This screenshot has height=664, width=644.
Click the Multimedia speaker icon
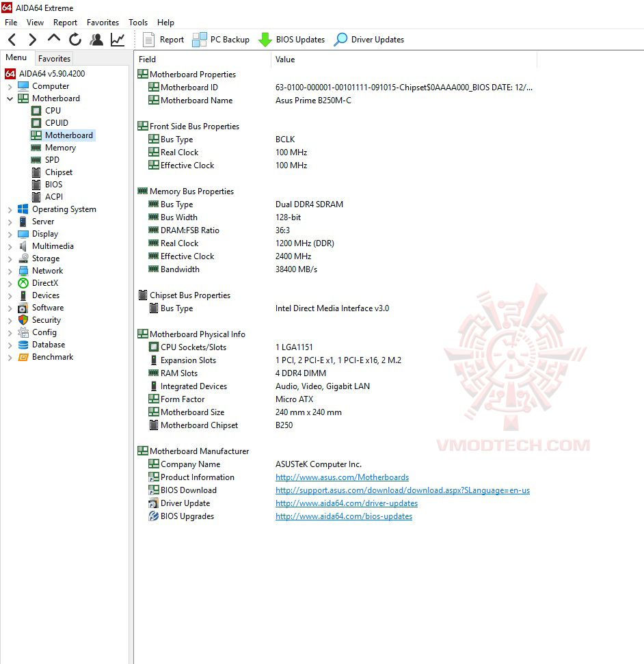tap(23, 246)
